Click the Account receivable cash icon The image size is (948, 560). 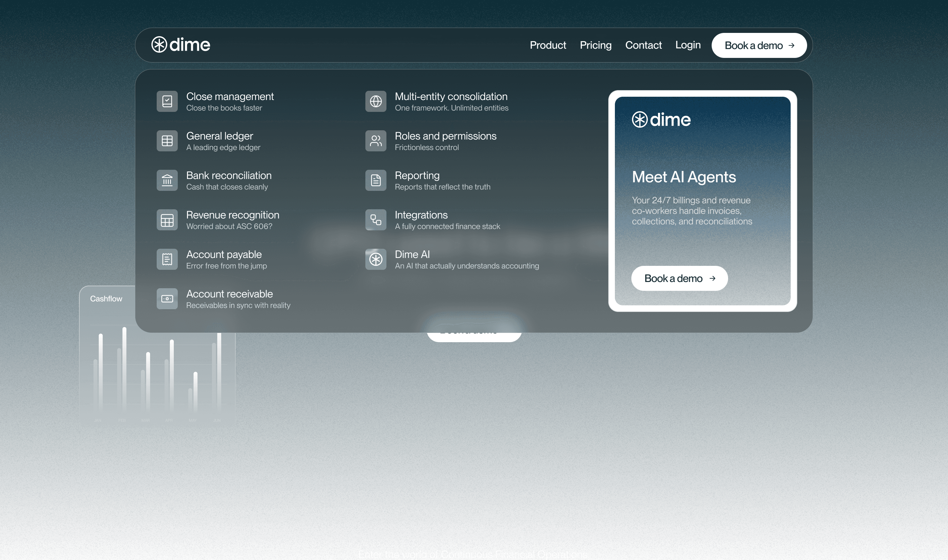pos(167,299)
